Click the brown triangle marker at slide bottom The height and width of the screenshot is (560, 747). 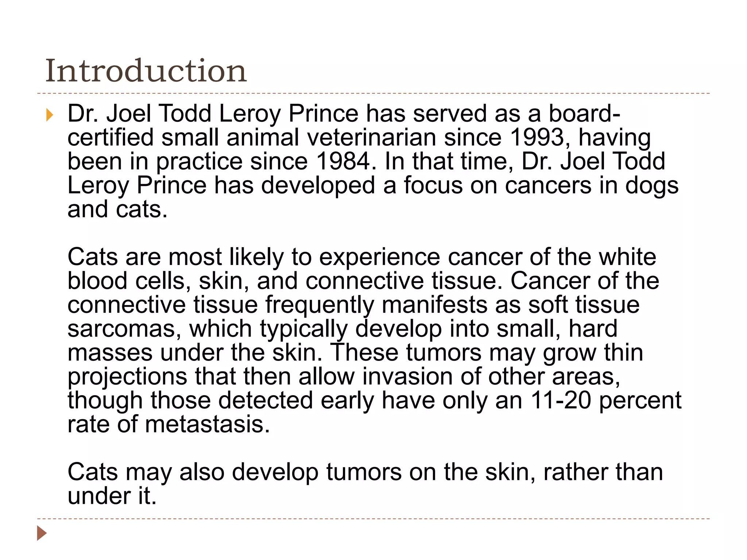pyautogui.click(x=42, y=533)
